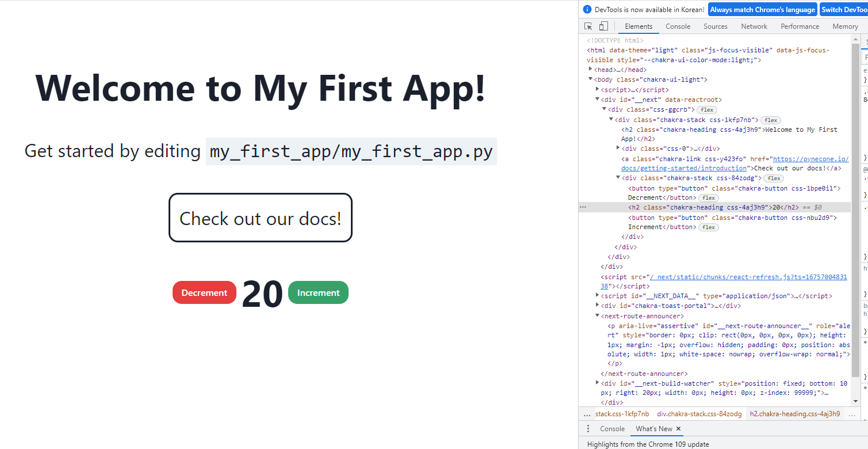Click the right breadcrumb overflow ellipsis
The image size is (868, 449).
(852, 414)
